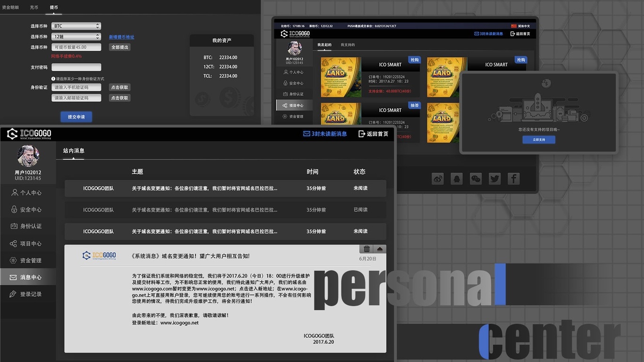The image size is (644, 362).
Task: Click 点击获取 beside the email code field
Action: [120, 98]
